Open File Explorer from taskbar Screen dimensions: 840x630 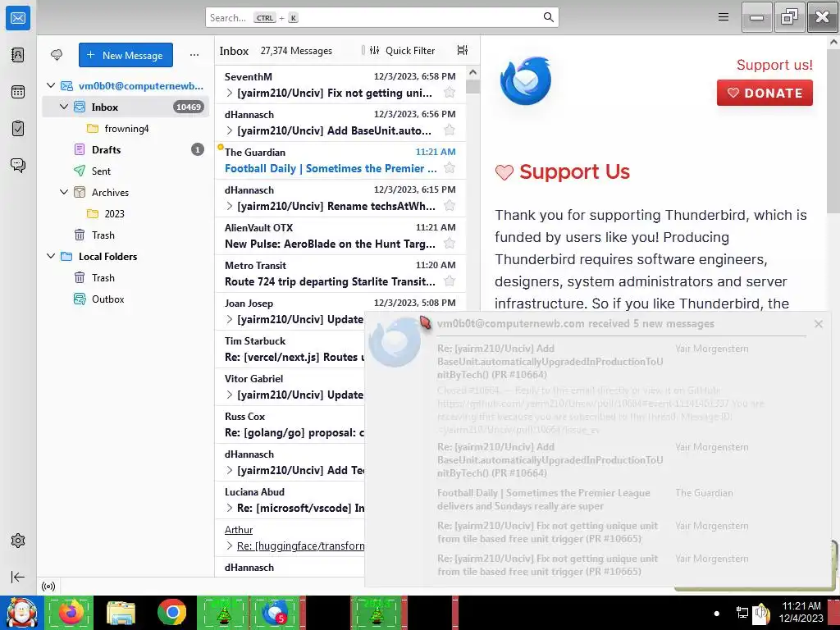tap(121, 612)
